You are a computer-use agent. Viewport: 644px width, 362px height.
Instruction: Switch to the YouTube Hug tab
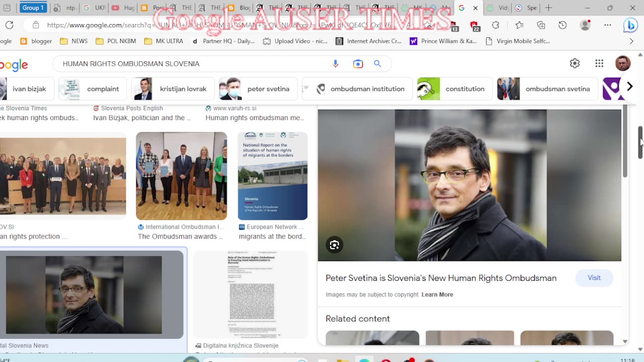click(x=122, y=8)
